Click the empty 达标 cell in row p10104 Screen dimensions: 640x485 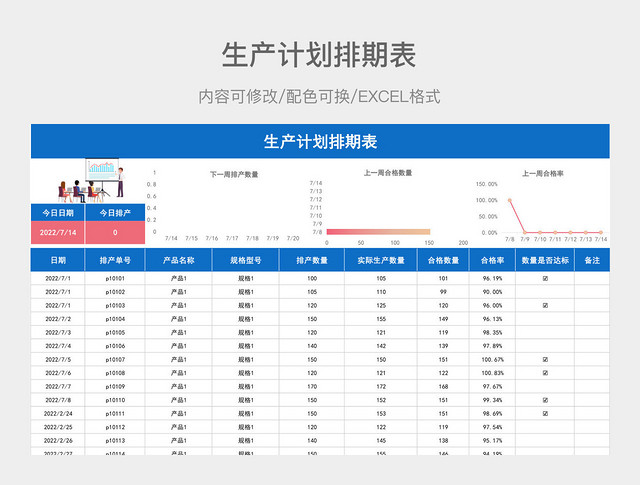545,319
